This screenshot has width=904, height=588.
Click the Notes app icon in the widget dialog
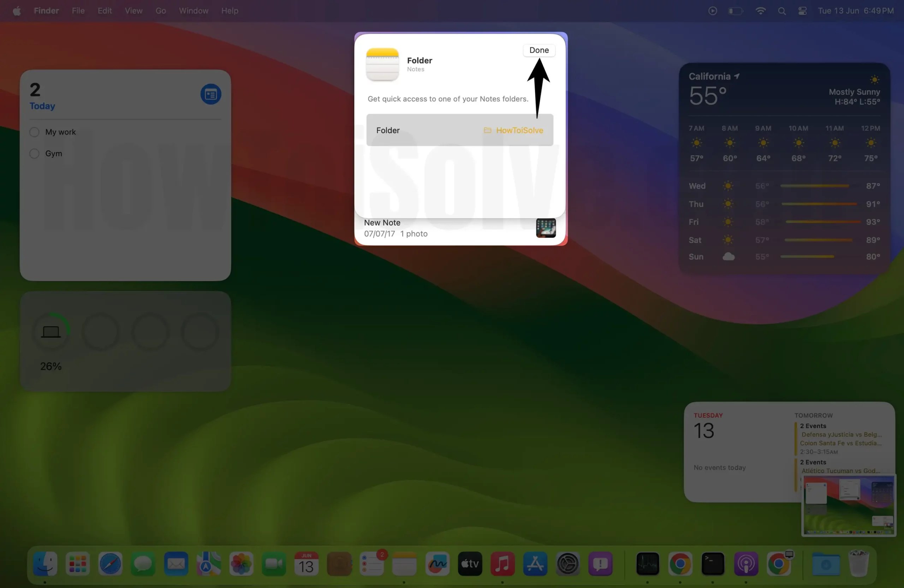(382, 64)
